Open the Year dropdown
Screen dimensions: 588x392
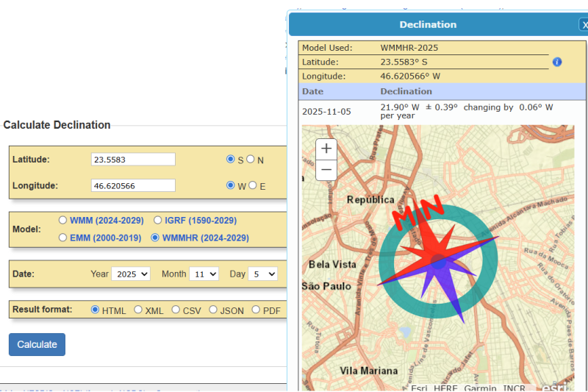[x=131, y=274]
